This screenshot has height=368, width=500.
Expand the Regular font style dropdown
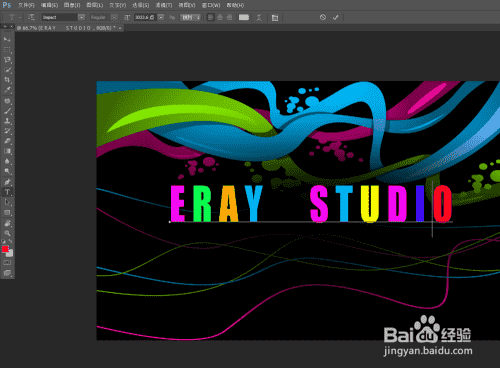point(114,17)
